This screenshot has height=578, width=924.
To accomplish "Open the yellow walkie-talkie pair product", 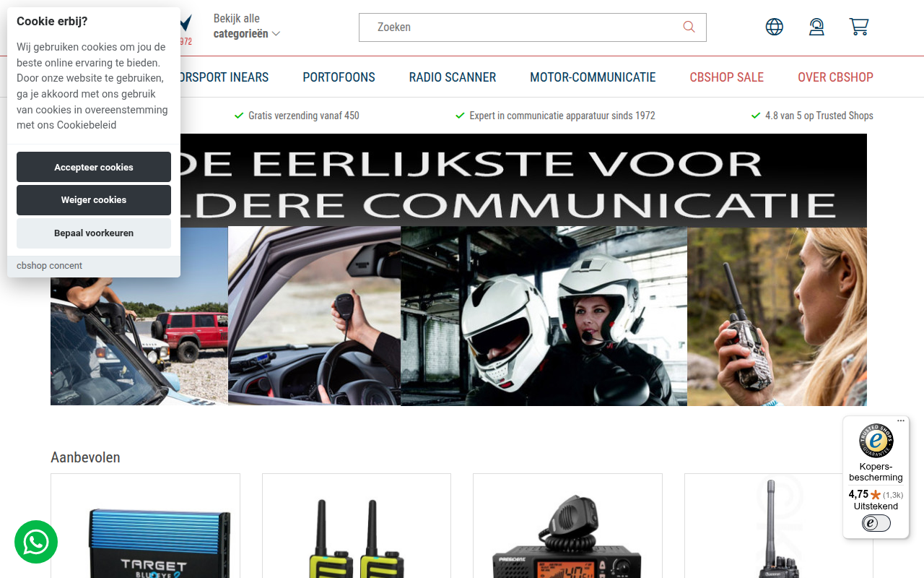I will [x=357, y=526].
